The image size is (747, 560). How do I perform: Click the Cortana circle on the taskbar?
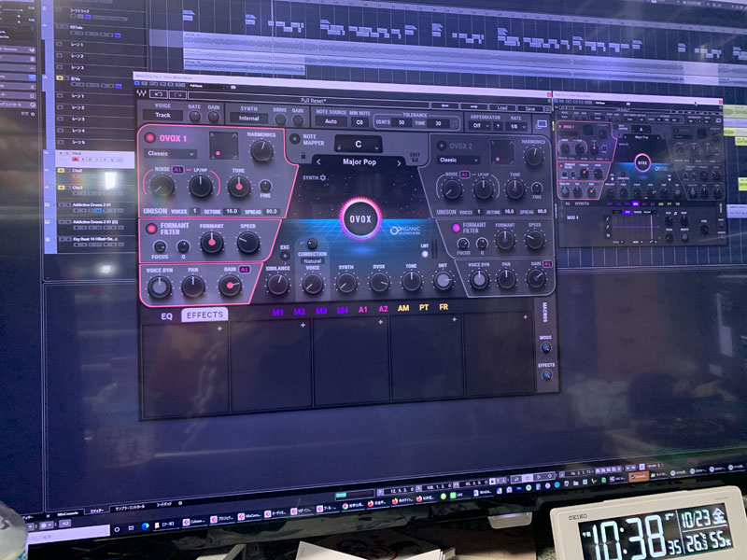coord(117,529)
